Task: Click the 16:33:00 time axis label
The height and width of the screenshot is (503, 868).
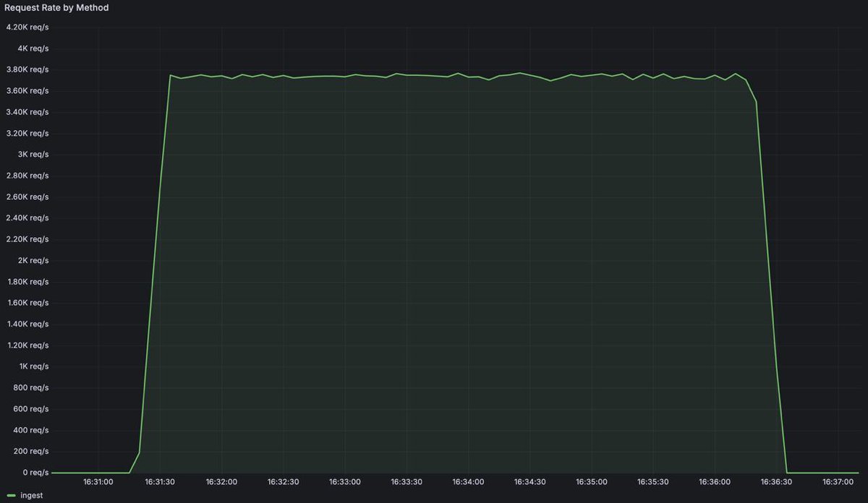Action: click(x=345, y=481)
